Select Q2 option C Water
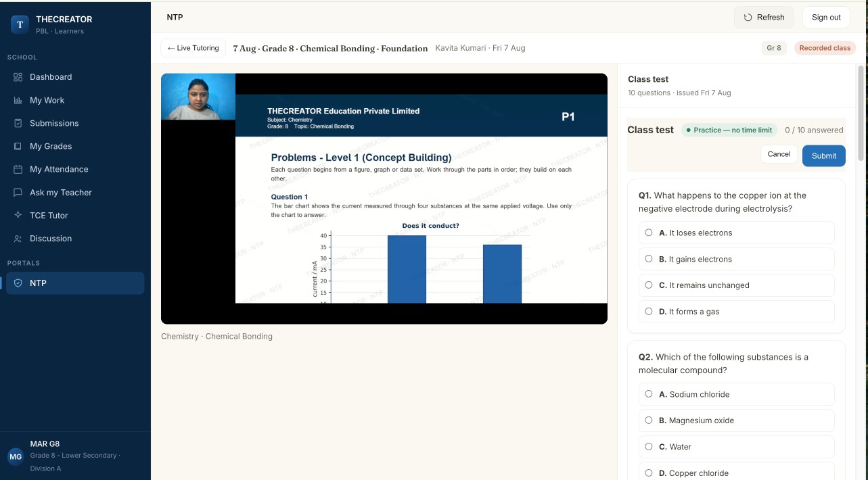 pyautogui.click(x=736, y=447)
